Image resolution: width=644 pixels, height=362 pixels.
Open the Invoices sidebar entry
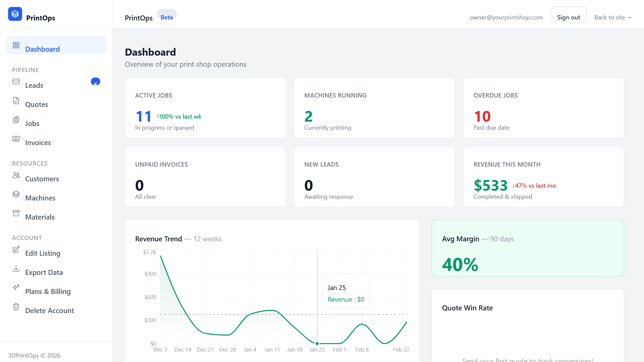coord(38,142)
